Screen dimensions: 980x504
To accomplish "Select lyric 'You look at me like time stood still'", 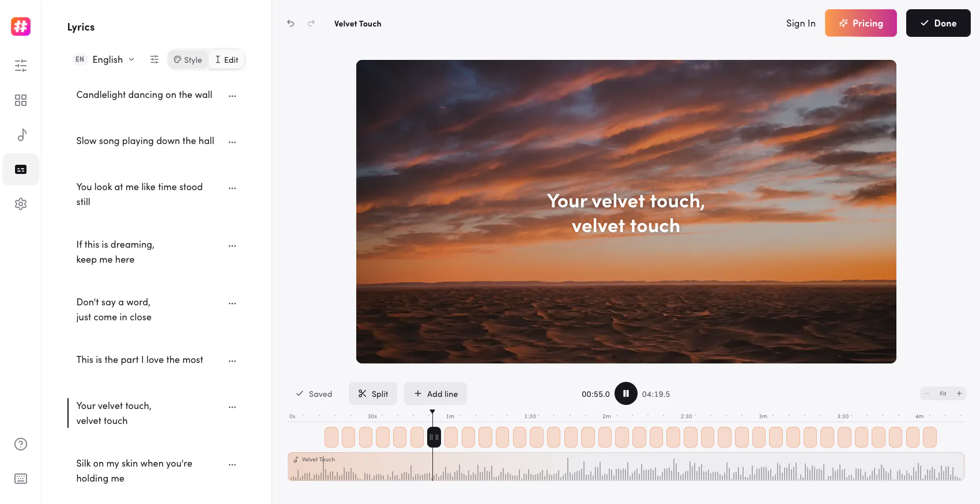I will [x=140, y=194].
